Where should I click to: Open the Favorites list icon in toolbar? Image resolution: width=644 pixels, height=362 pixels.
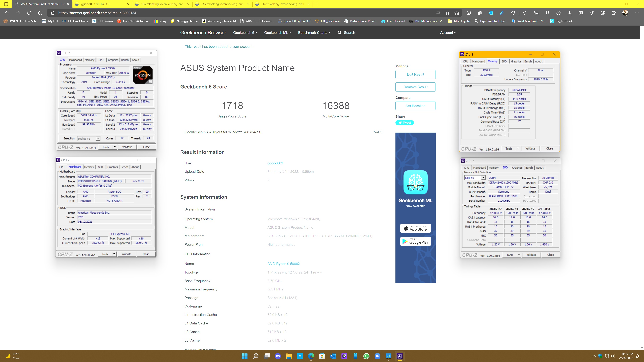pos(525,13)
